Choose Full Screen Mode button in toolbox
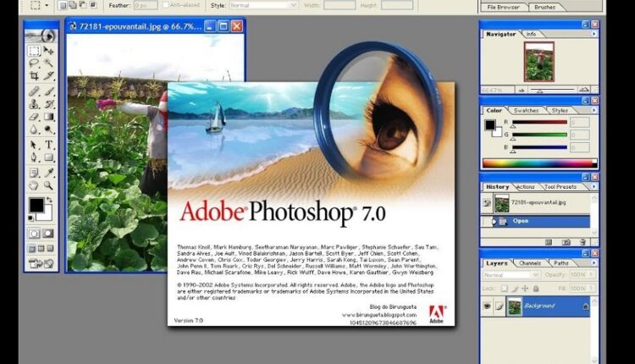 [x=50, y=248]
